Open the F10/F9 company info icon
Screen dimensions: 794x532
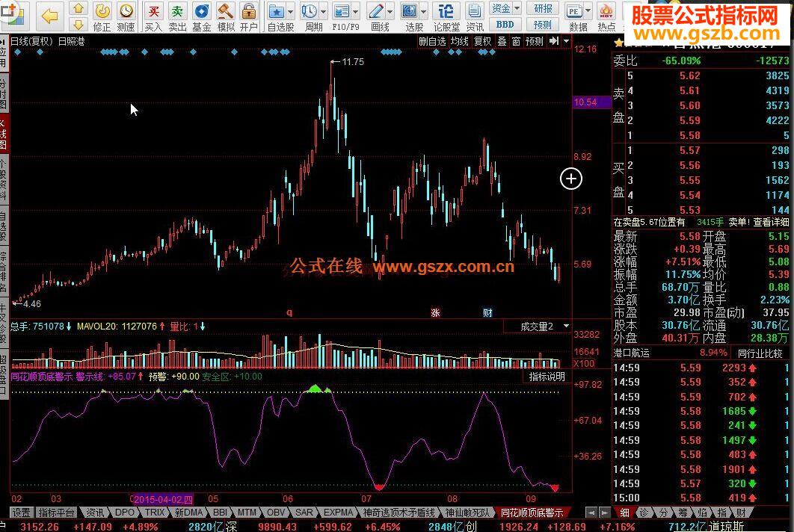pyautogui.click(x=342, y=11)
